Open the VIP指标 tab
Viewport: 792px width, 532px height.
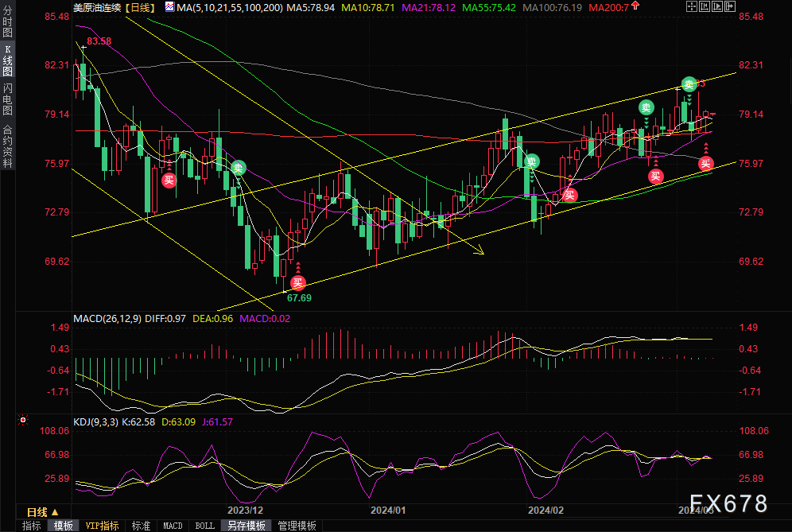point(102,526)
